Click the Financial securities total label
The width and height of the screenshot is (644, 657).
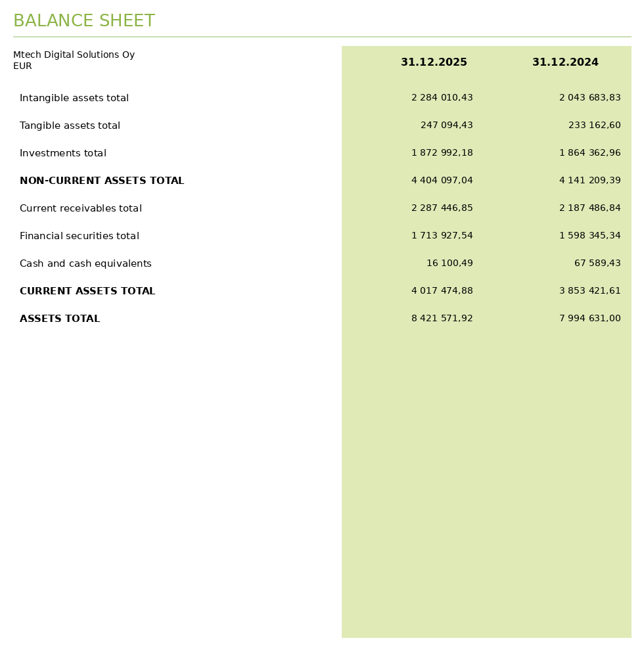click(80, 236)
